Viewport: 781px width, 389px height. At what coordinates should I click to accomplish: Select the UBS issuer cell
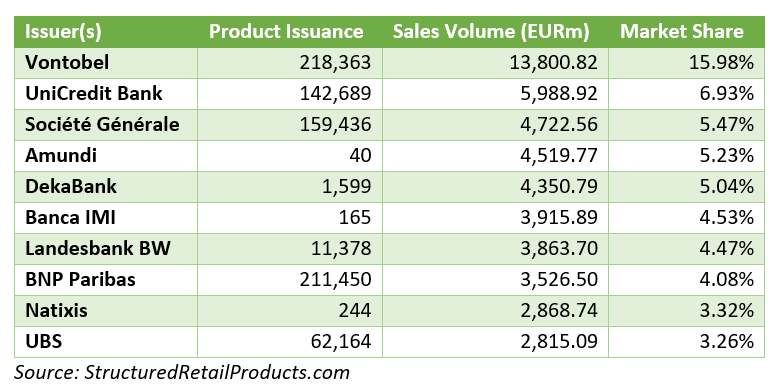pyautogui.click(x=106, y=342)
